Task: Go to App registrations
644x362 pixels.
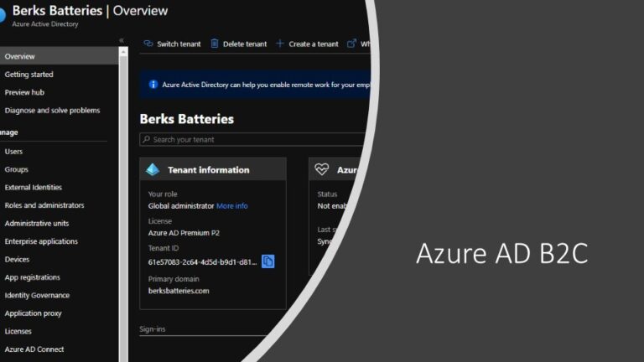Action: point(33,277)
